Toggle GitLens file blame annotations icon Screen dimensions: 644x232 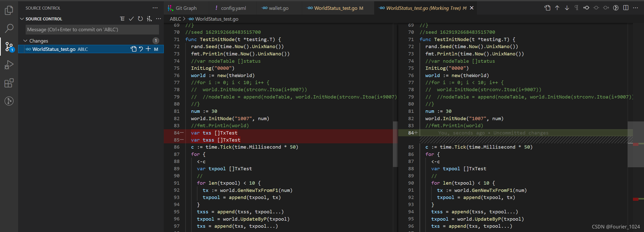(x=616, y=8)
